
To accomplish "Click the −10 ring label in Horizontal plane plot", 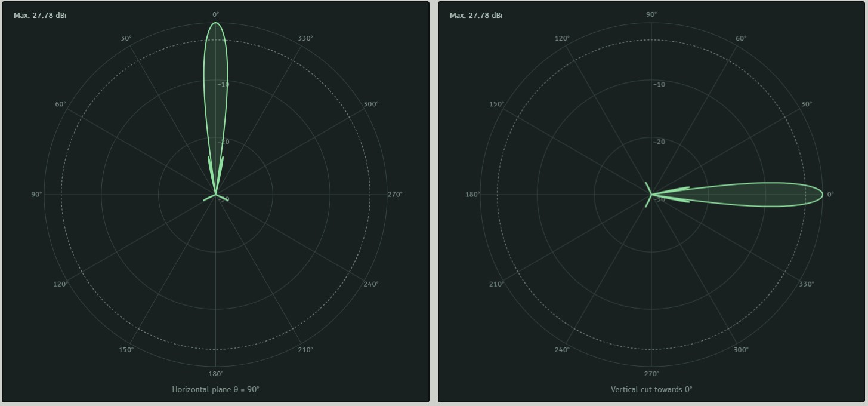I will click(223, 84).
